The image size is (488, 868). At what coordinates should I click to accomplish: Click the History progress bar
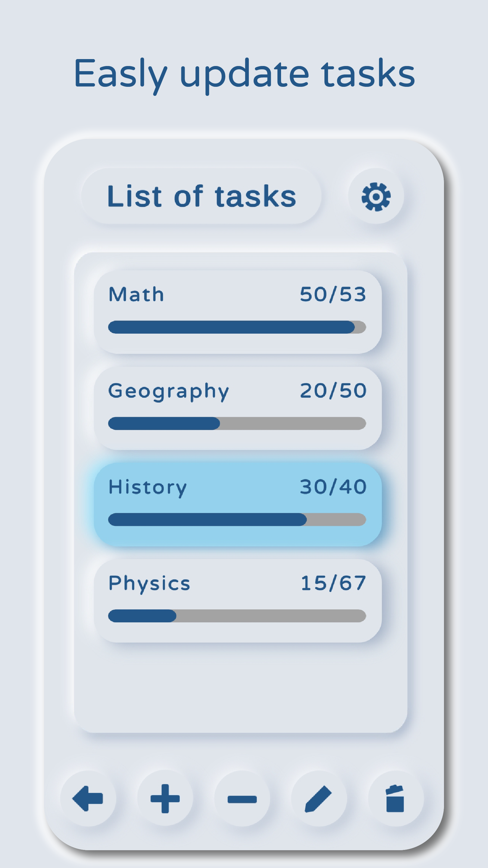237,520
